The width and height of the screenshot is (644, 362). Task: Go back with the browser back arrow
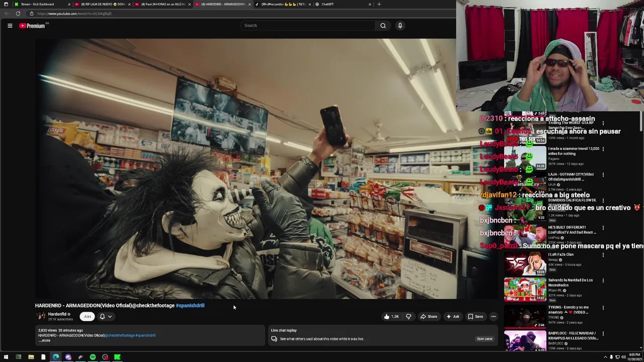coord(7,14)
